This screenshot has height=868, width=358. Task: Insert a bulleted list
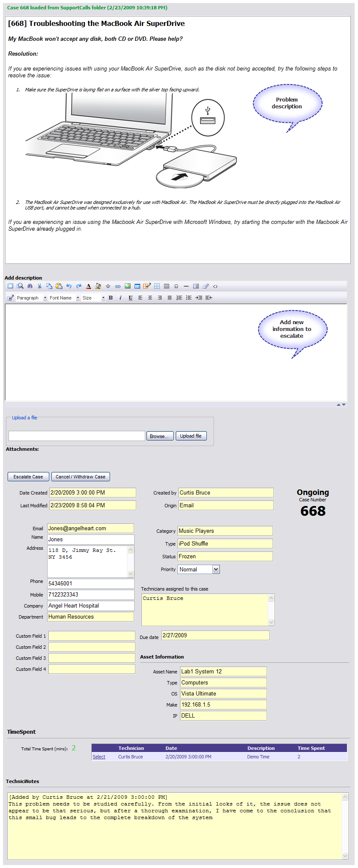click(189, 298)
